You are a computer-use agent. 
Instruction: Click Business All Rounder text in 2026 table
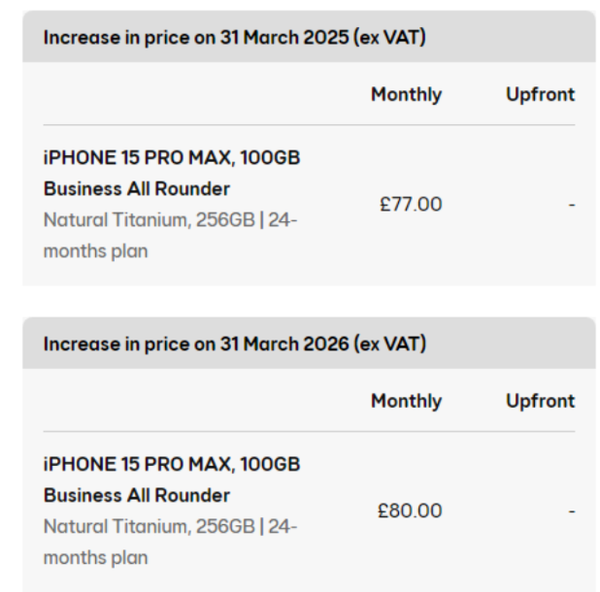[136, 495]
